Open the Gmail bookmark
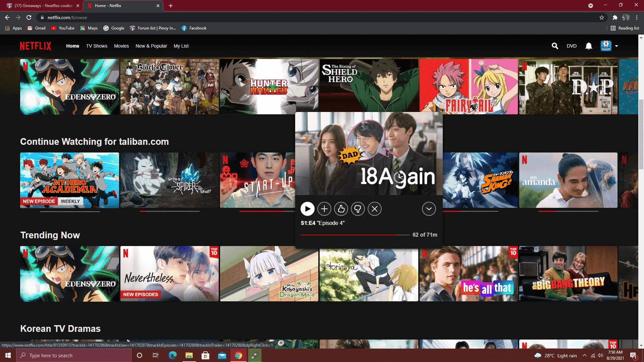 coord(36,28)
